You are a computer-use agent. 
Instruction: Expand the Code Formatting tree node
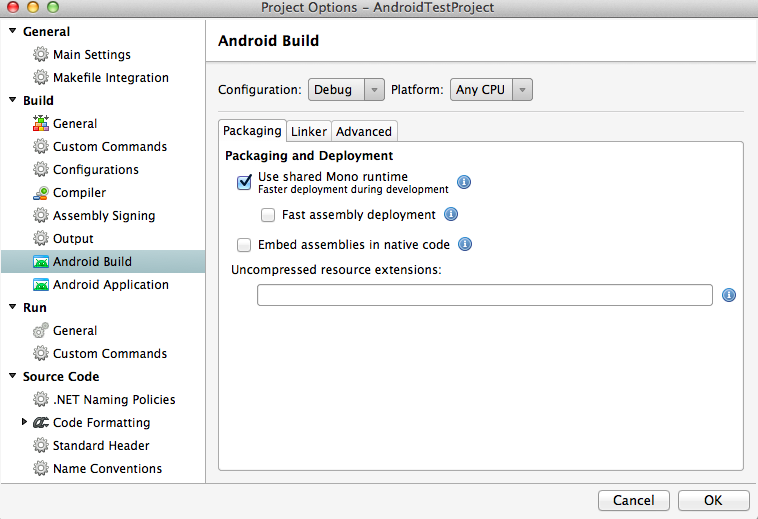[24, 422]
